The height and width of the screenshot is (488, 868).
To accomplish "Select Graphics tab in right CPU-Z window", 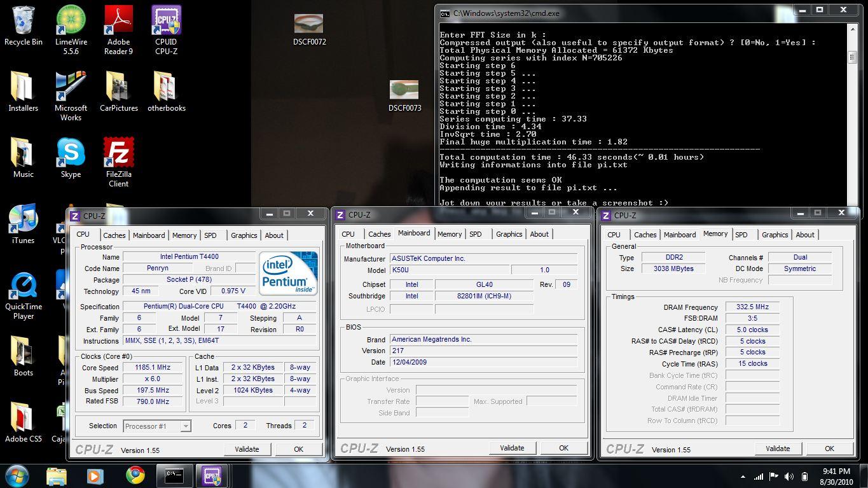I will (x=775, y=235).
